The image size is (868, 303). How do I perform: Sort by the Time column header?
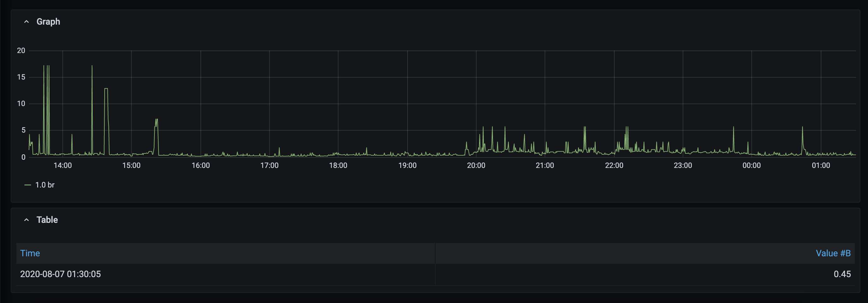pos(30,253)
